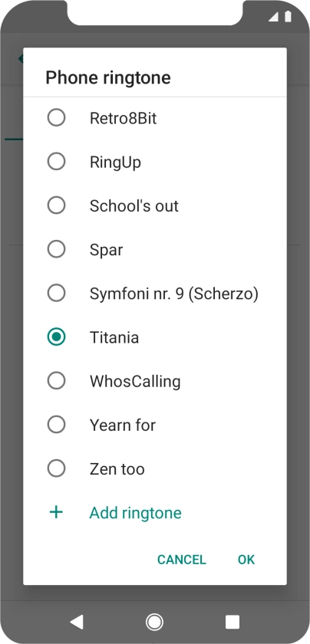Tap the battery status icon
The height and width of the screenshot is (644, 310).
pyautogui.click(x=288, y=16)
